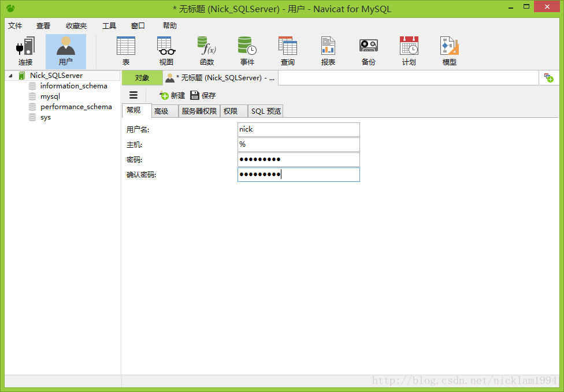The width and height of the screenshot is (564, 392).
Task: Click the 确认密码 confirm password field
Action: 299,174
